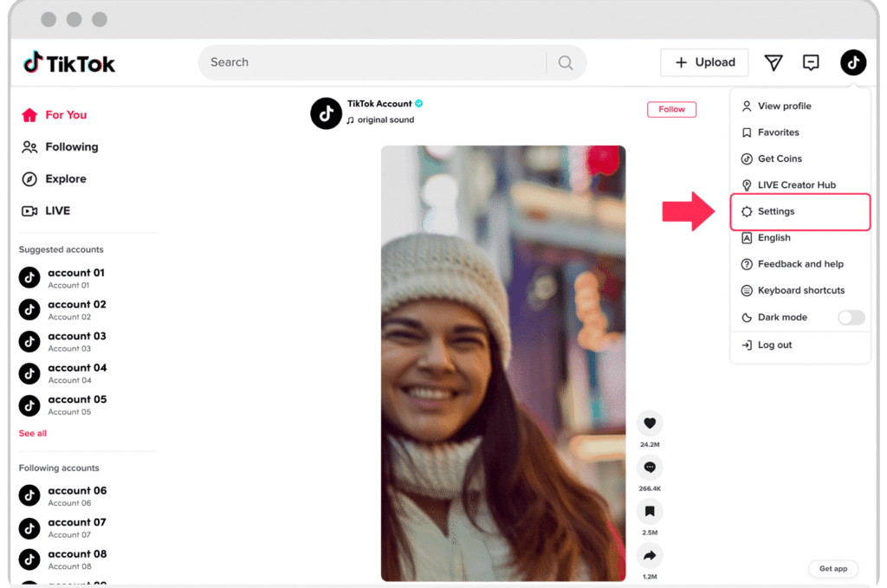887x588 pixels.
Task: Open the messages paper-plane icon
Action: click(774, 62)
